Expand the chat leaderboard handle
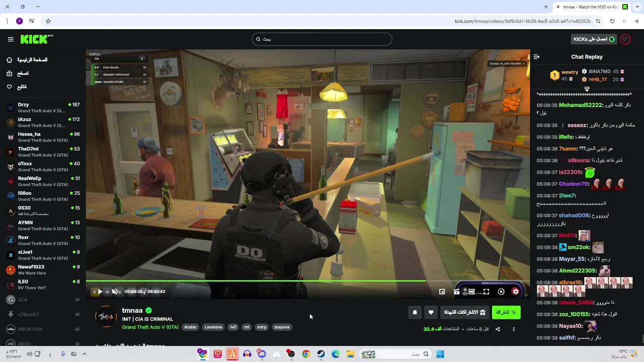This screenshot has height=362, width=644. click(x=587, y=89)
